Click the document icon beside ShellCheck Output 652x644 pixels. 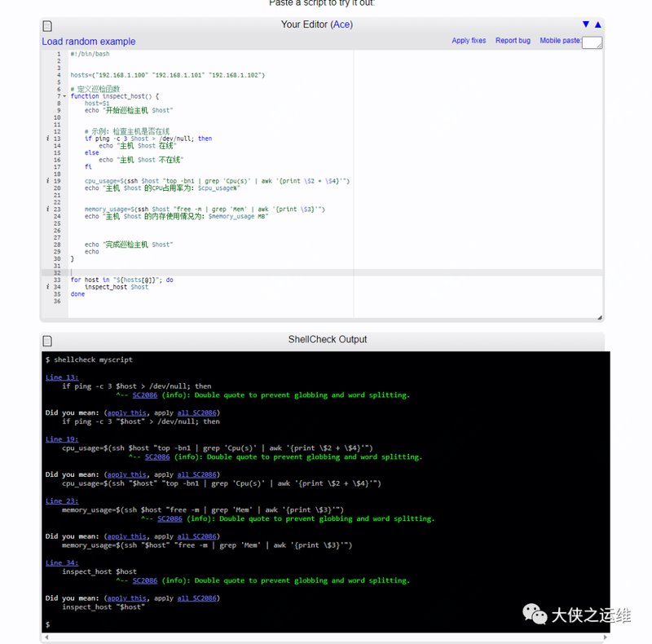coord(47,341)
